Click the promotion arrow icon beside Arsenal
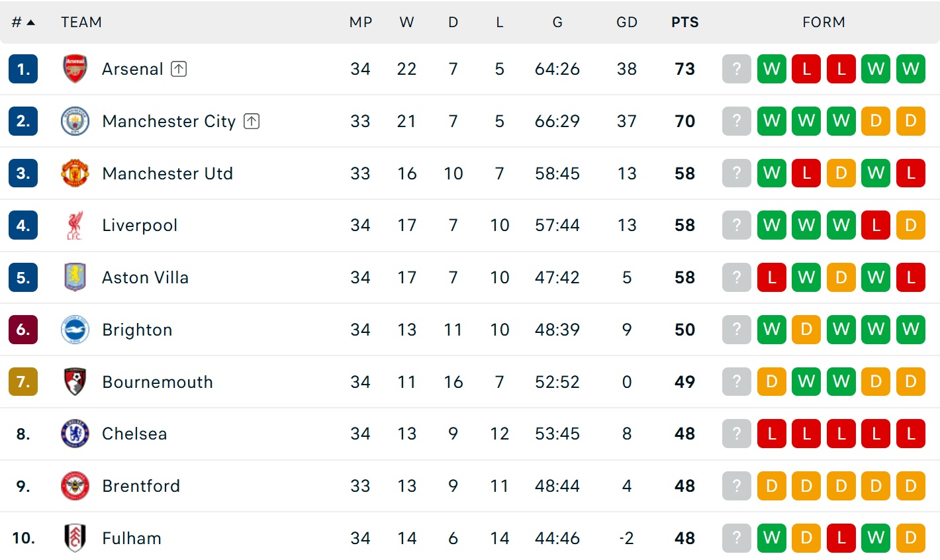 tap(179, 69)
